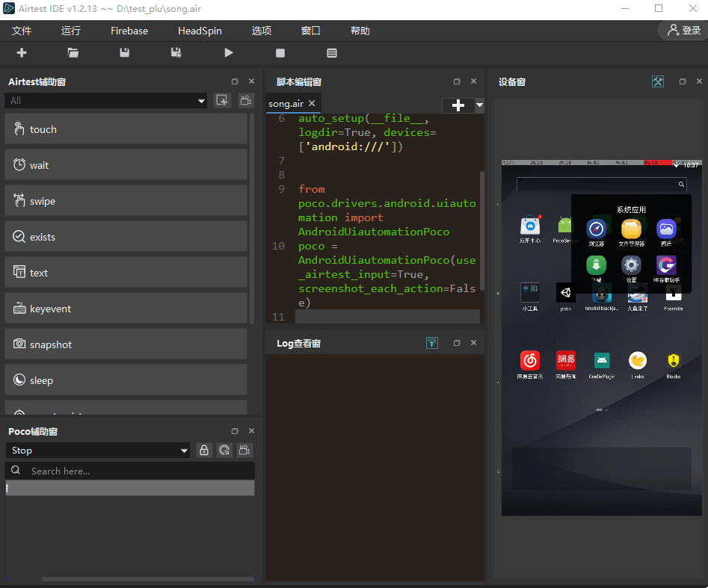Viewport: 708px width, 588px height.
Task: Float the 脚本编辑窗 panel
Action: tap(457, 81)
